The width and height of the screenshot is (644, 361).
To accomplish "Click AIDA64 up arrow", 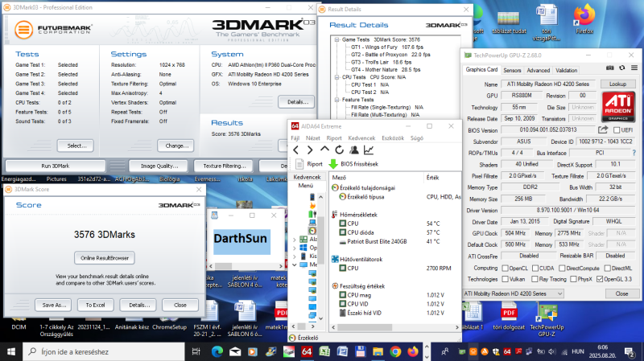I will click(x=324, y=150).
